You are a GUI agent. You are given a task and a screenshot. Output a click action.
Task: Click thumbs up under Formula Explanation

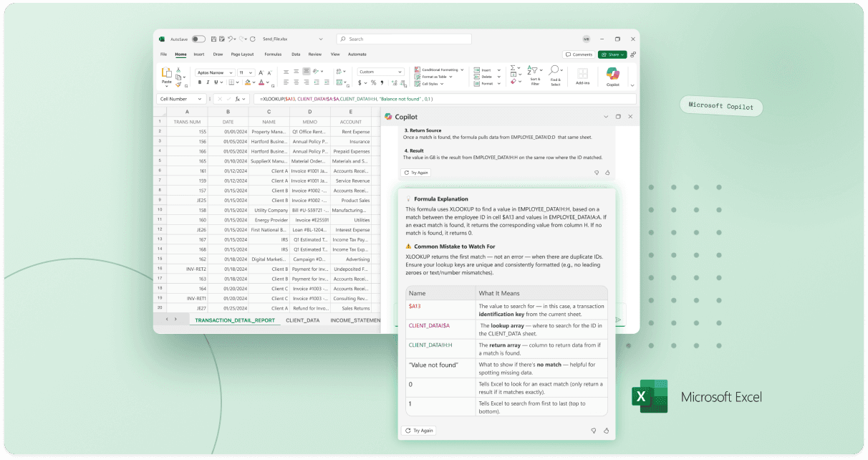607,431
